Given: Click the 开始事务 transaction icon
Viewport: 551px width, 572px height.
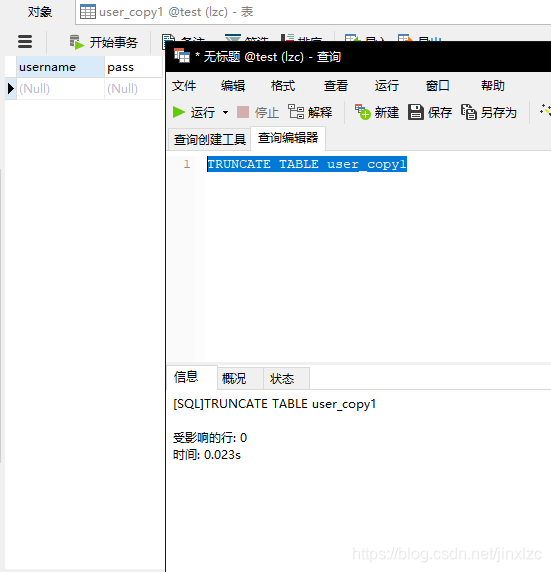Looking at the screenshot, I should point(77,42).
